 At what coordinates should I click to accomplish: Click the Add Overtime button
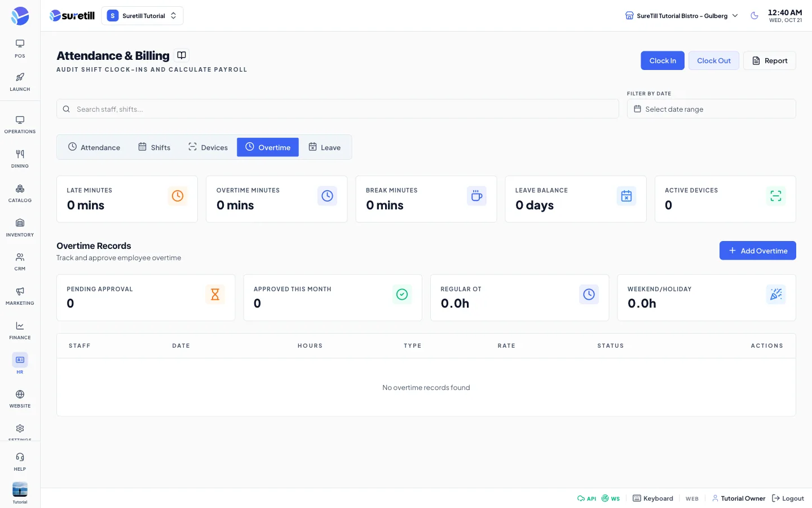(758, 251)
